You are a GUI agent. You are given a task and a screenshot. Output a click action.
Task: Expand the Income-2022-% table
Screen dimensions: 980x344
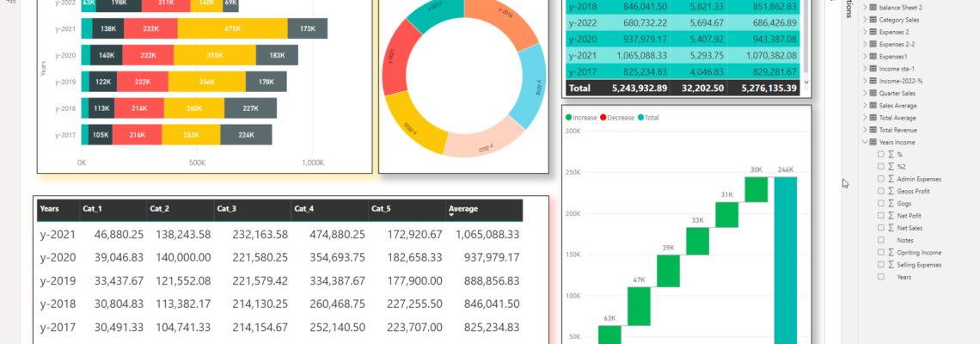pos(866,82)
